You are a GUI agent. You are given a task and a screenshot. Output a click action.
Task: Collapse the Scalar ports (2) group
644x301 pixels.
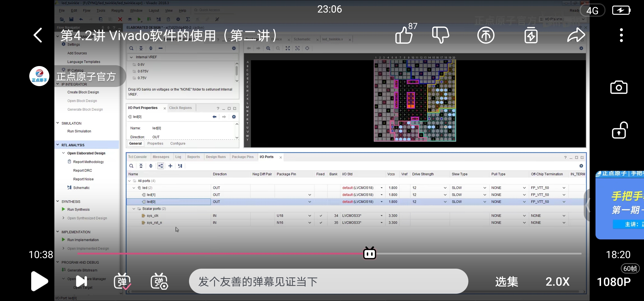(x=134, y=209)
